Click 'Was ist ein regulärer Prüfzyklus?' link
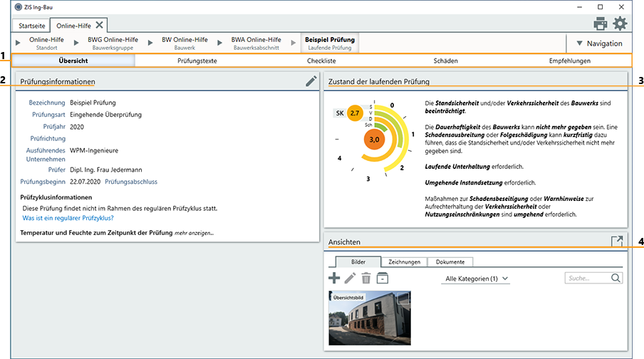 (x=68, y=218)
